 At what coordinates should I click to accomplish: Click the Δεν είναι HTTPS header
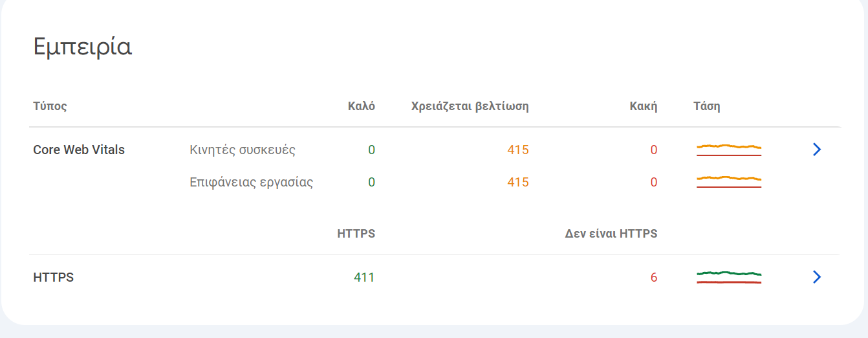611,234
